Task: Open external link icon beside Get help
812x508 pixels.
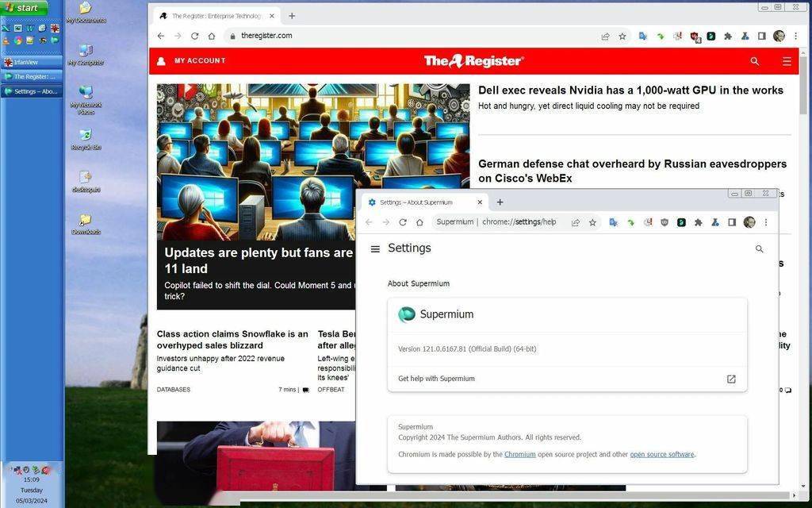Action: (x=731, y=379)
